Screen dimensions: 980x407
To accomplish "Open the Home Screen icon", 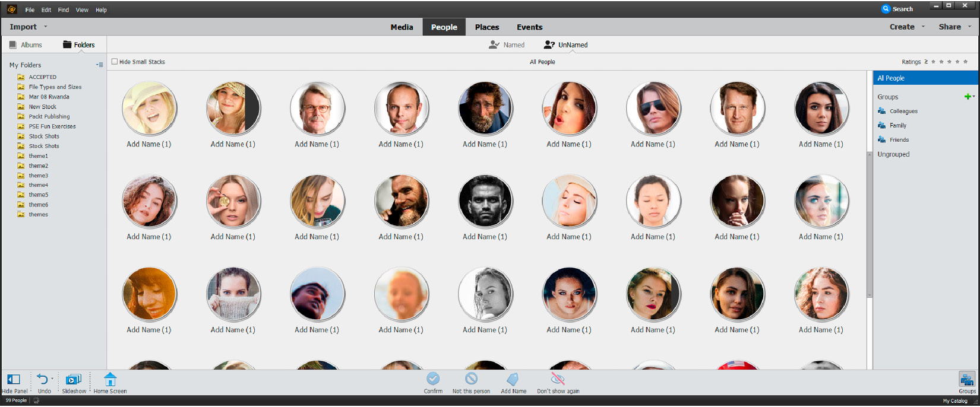I will (110, 379).
